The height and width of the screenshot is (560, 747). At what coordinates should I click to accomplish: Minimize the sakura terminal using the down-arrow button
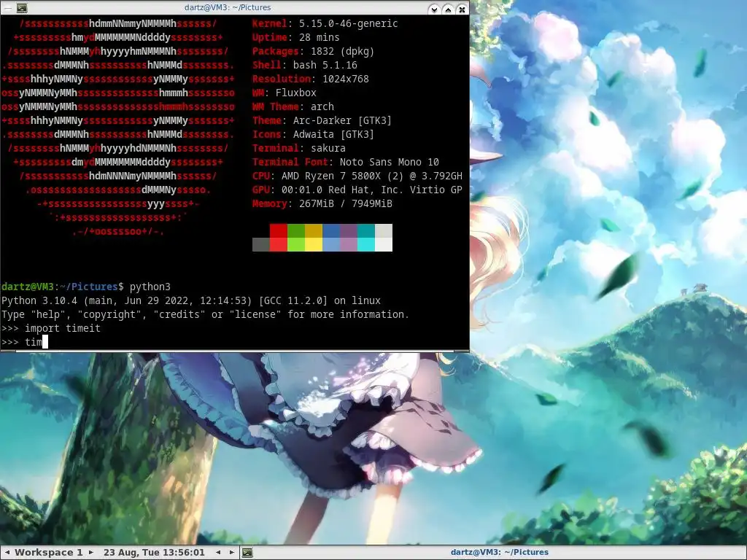pyautogui.click(x=433, y=9)
